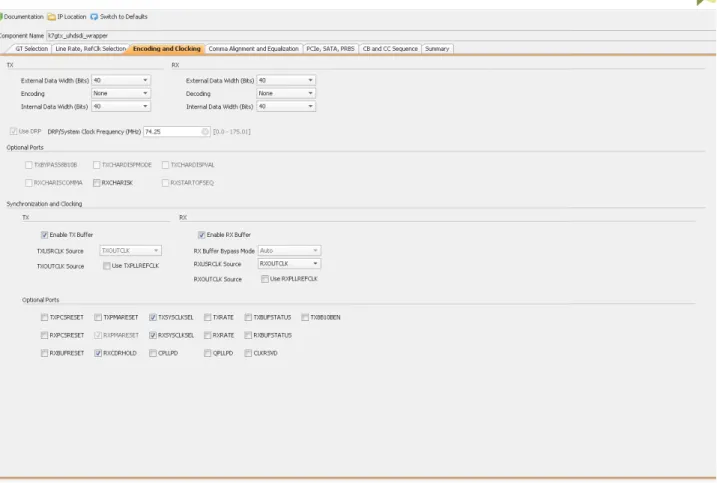
Task: Click the IP Location button label
Action: point(71,17)
